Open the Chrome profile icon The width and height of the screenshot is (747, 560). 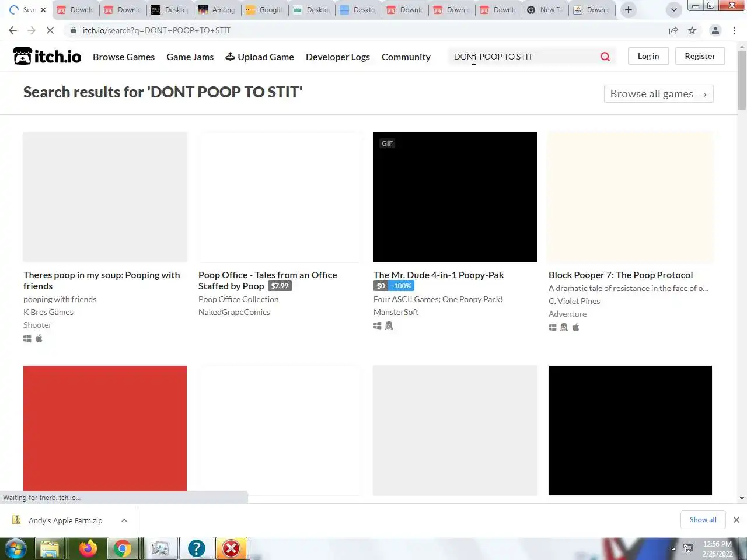tap(715, 30)
